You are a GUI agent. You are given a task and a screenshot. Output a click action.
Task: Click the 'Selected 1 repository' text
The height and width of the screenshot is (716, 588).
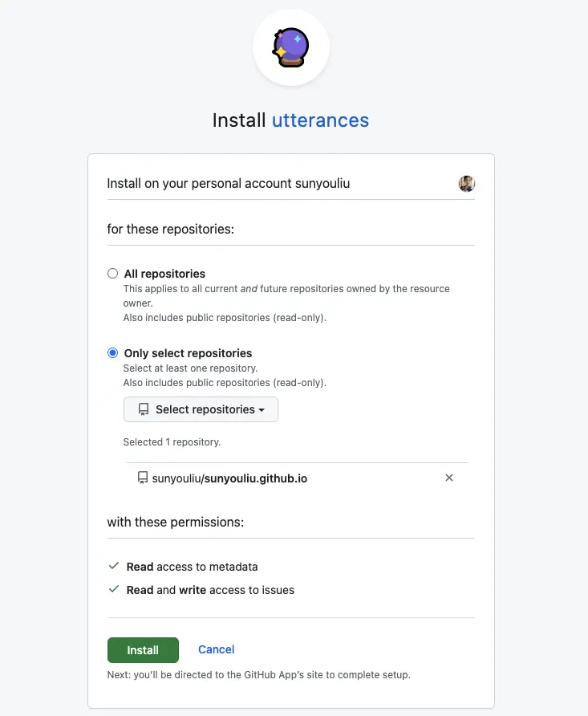[172, 441]
